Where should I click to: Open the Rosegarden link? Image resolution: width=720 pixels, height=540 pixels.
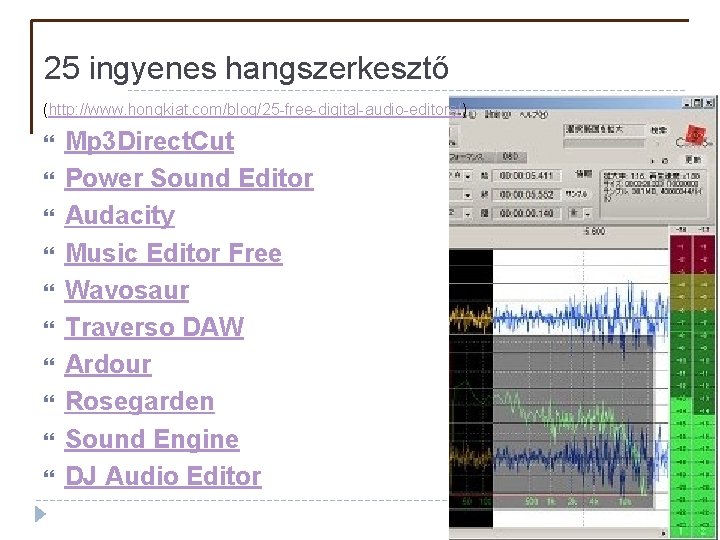pyautogui.click(x=140, y=402)
